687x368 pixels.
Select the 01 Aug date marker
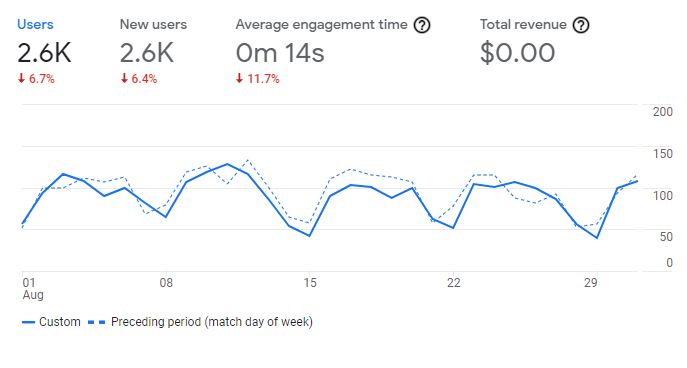pyautogui.click(x=33, y=289)
